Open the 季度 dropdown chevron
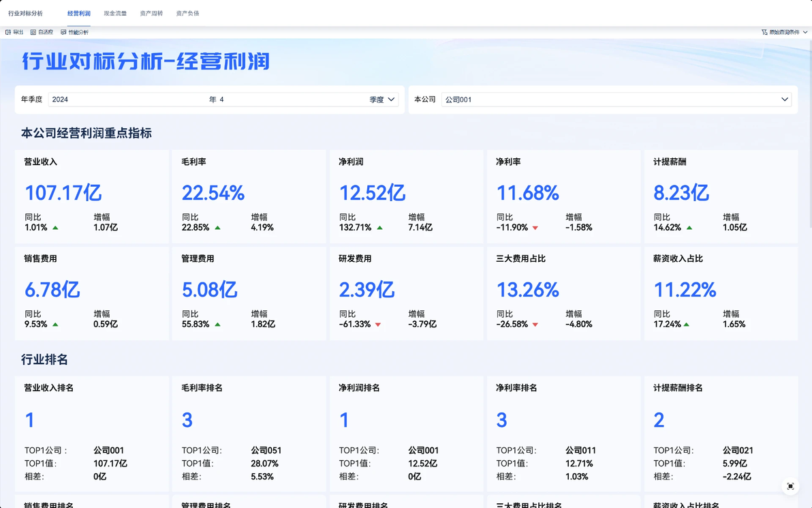This screenshot has height=508, width=812. (392, 100)
